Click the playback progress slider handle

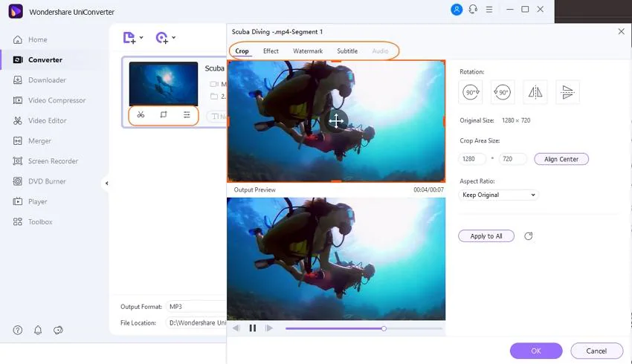click(384, 328)
